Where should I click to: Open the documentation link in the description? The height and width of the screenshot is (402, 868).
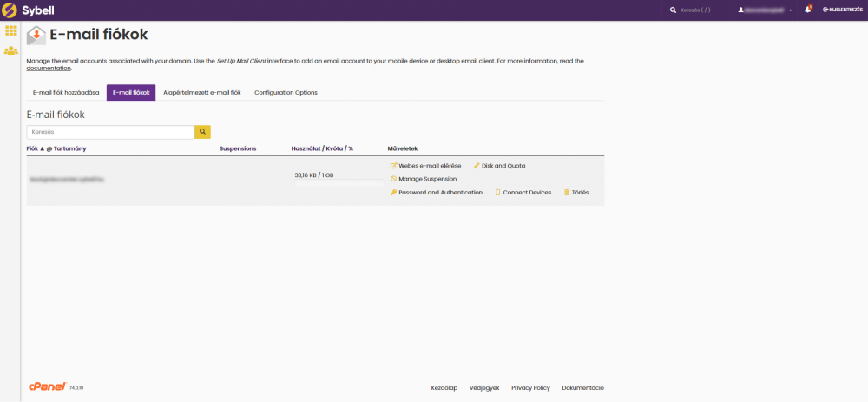click(x=49, y=68)
